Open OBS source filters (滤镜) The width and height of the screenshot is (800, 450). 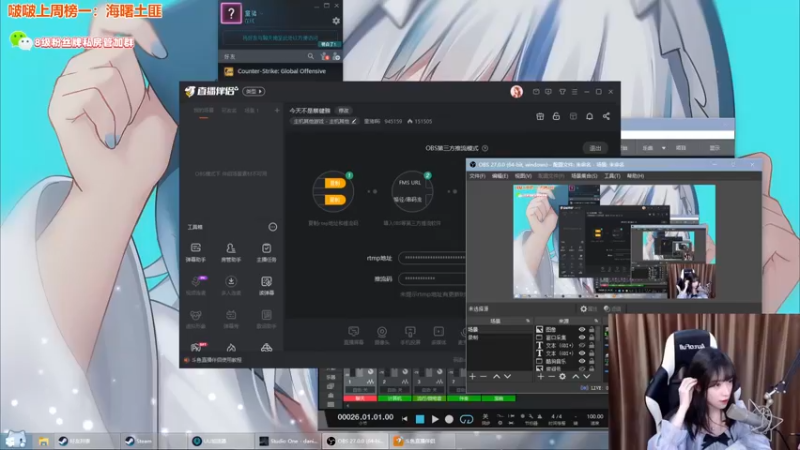[612, 309]
